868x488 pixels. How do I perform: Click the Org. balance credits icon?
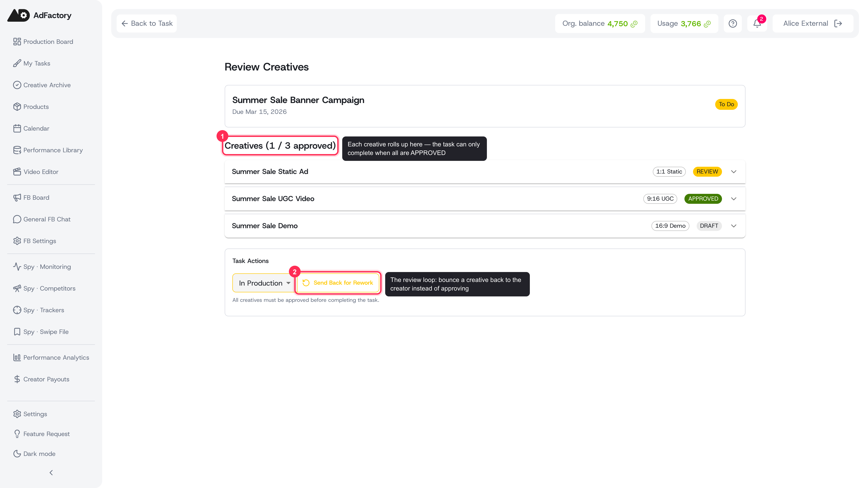pyautogui.click(x=634, y=23)
